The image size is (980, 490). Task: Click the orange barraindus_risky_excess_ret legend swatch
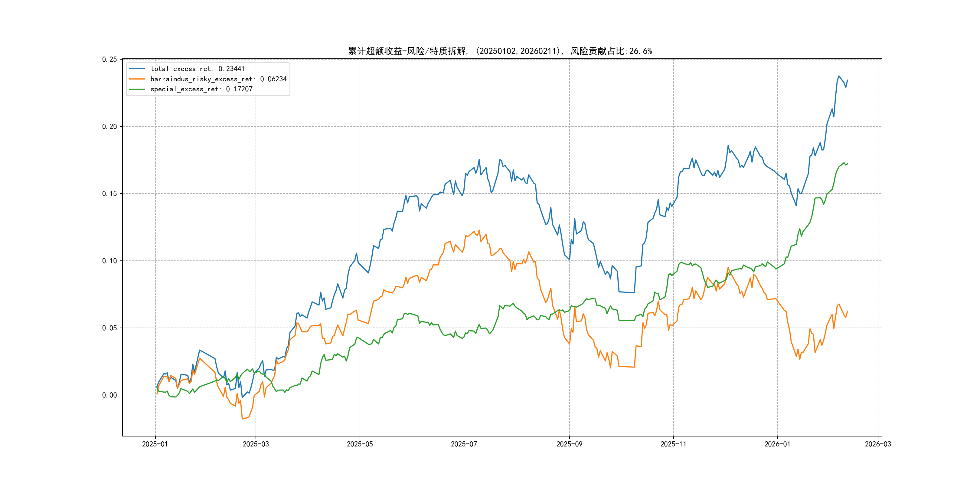pos(137,79)
